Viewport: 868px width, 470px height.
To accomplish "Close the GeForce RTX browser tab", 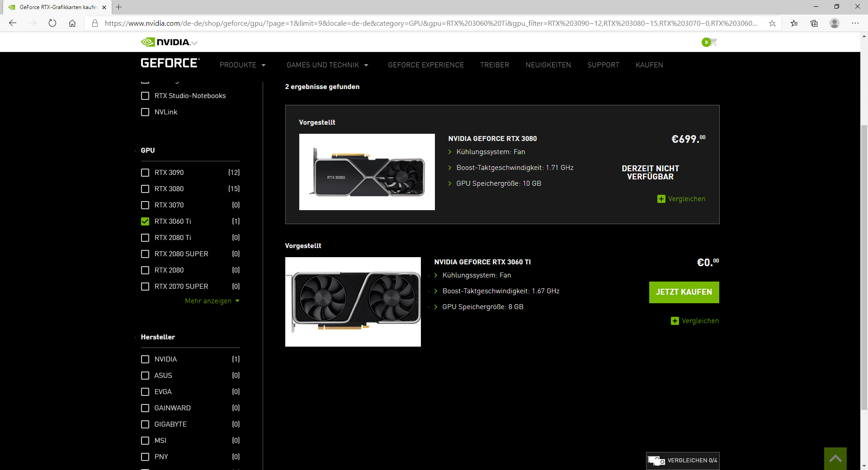I will (104, 7).
